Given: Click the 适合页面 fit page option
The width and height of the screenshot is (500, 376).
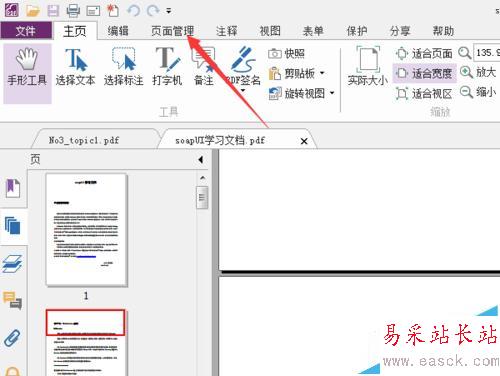Looking at the screenshot, I should pos(424,53).
